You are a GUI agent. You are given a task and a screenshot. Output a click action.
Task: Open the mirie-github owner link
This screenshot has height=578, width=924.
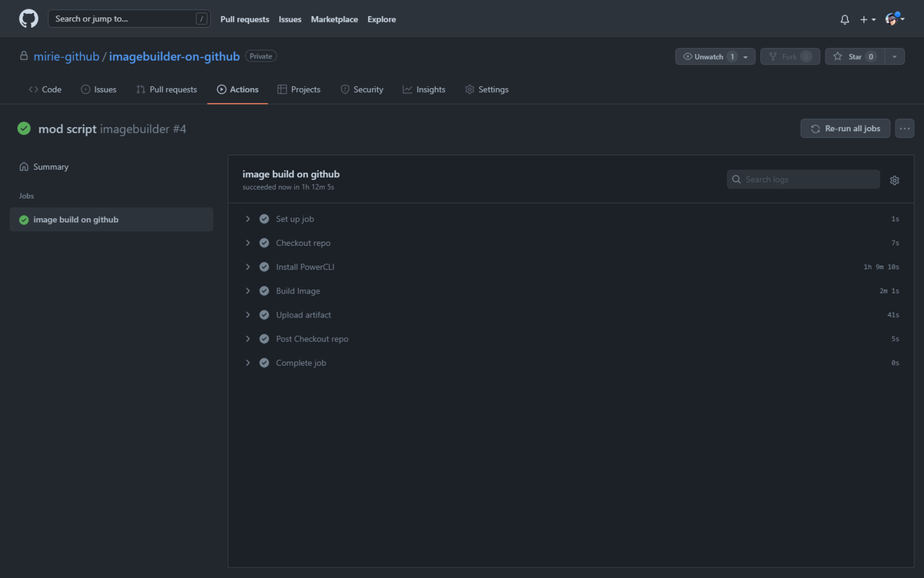[66, 56]
